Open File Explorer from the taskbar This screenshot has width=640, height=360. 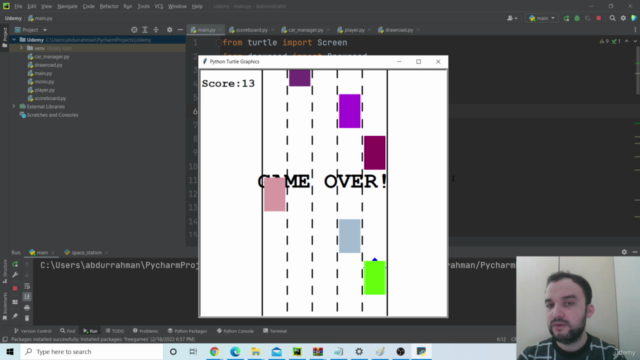click(256, 351)
